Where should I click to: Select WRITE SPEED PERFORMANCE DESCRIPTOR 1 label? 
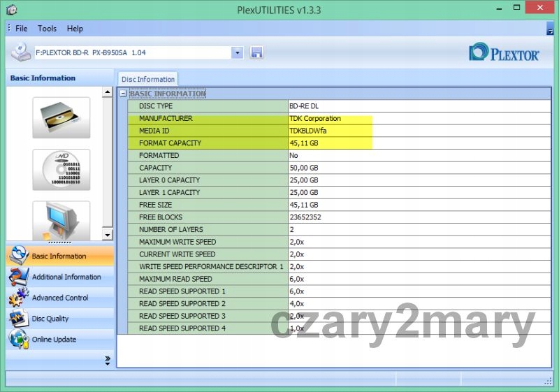point(211,266)
